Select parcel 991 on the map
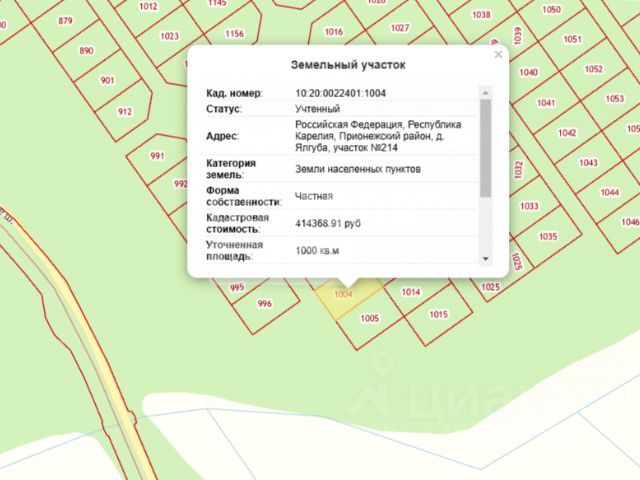 coord(157,156)
